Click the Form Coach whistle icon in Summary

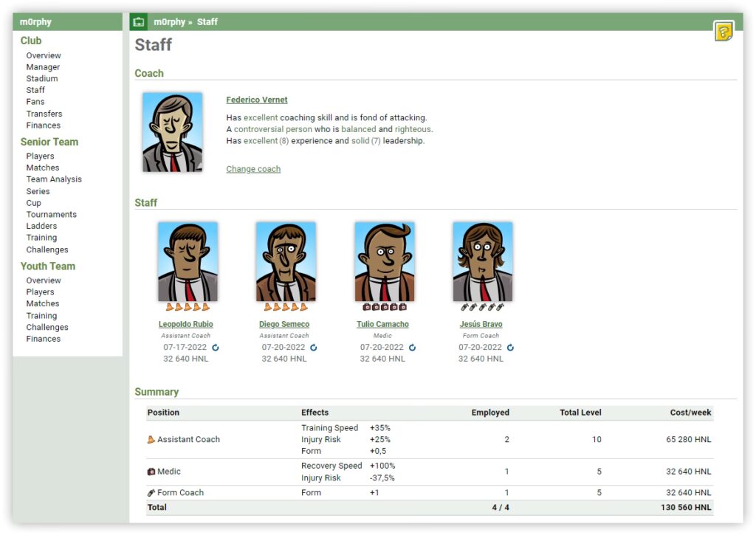pos(151,492)
